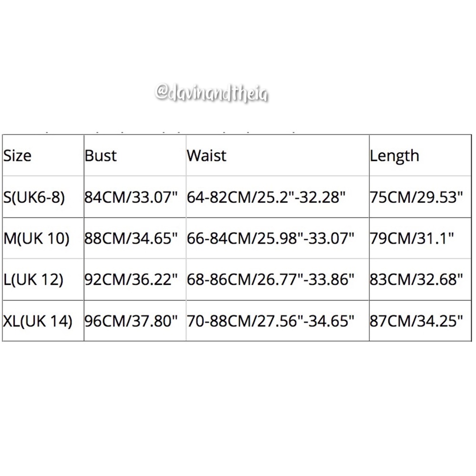Click the @davinandtheia watermark text
The width and height of the screenshot is (476, 476).
tap(212, 93)
